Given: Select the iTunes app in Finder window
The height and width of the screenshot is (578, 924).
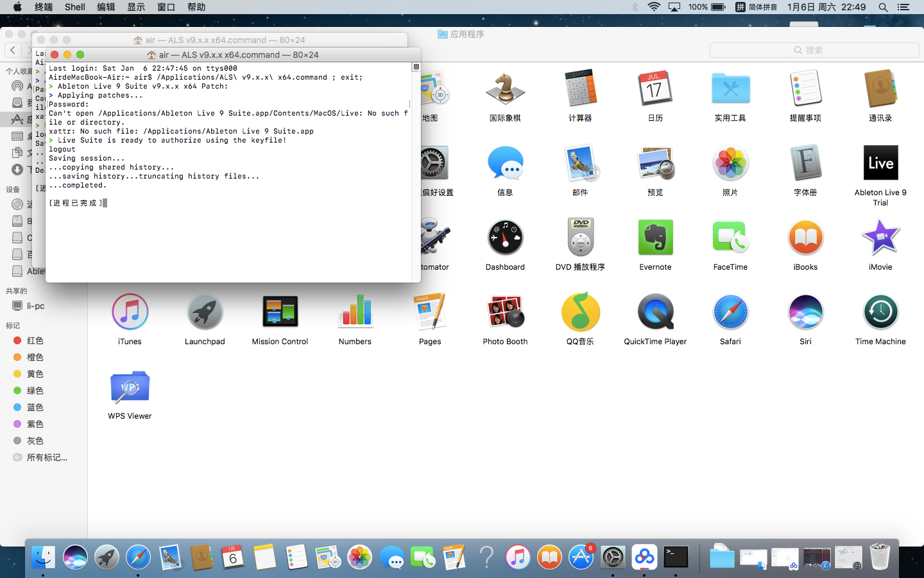Looking at the screenshot, I should 130,313.
